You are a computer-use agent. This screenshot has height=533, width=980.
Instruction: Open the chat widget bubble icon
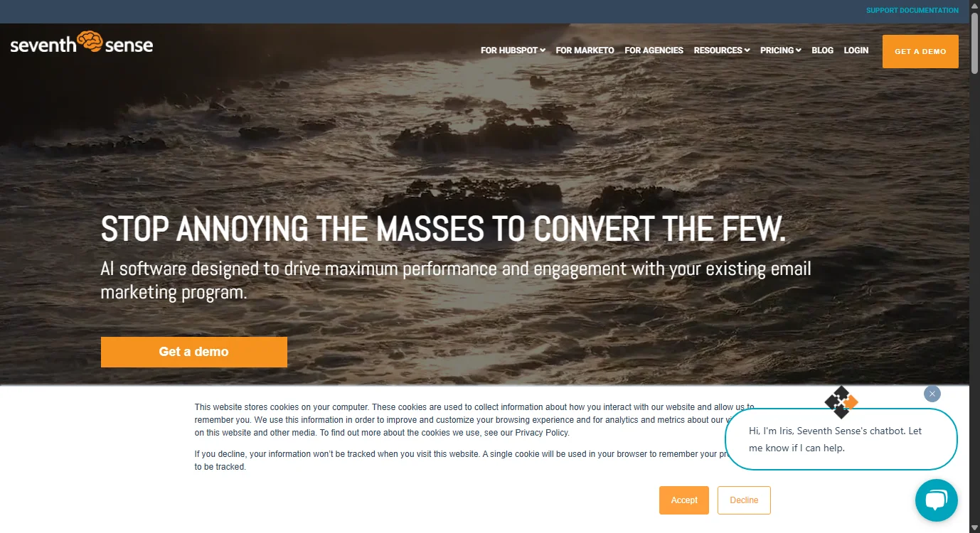click(936, 500)
